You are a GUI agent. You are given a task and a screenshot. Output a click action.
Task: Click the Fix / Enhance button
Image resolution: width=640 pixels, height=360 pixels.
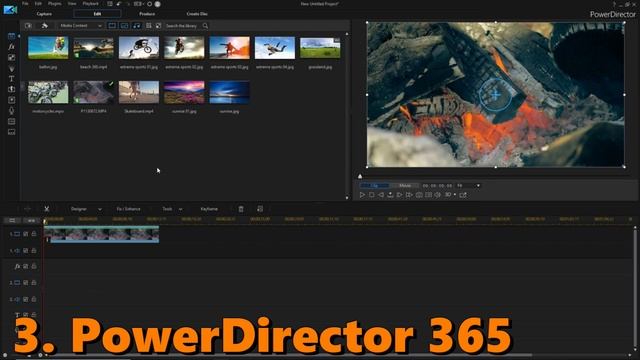pos(129,209)
